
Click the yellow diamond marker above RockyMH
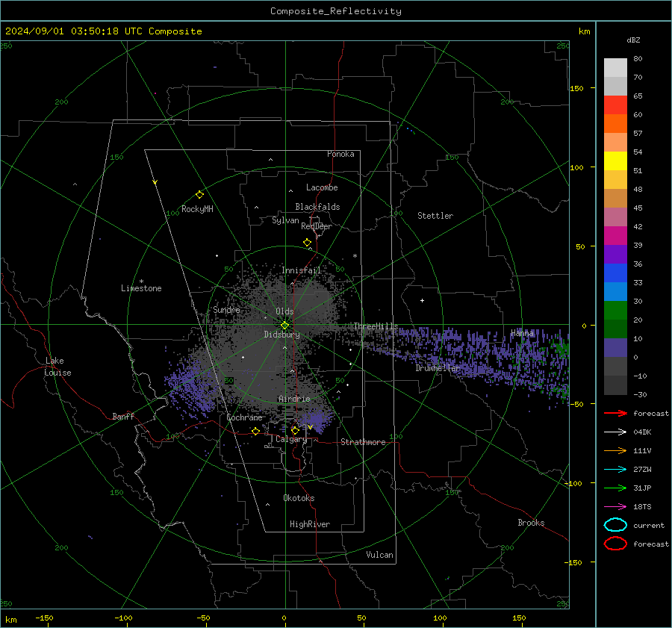coord(199,195)
